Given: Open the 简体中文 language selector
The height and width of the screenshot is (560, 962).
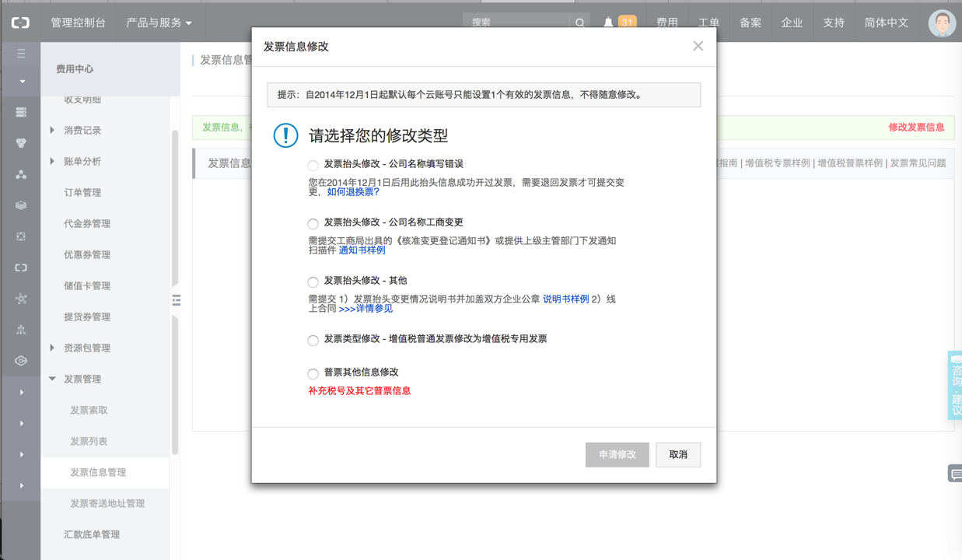Looking at the screenshot, I should click(886, 23).
